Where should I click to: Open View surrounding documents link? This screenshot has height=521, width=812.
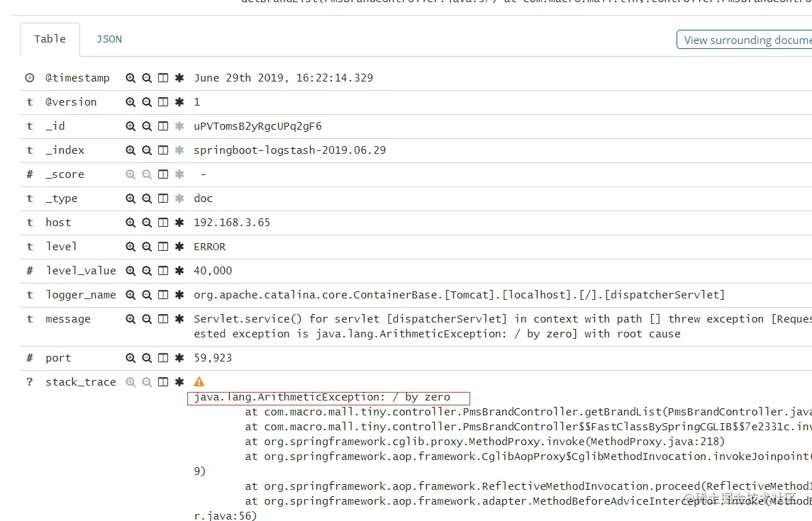click(x=744, y=40)
